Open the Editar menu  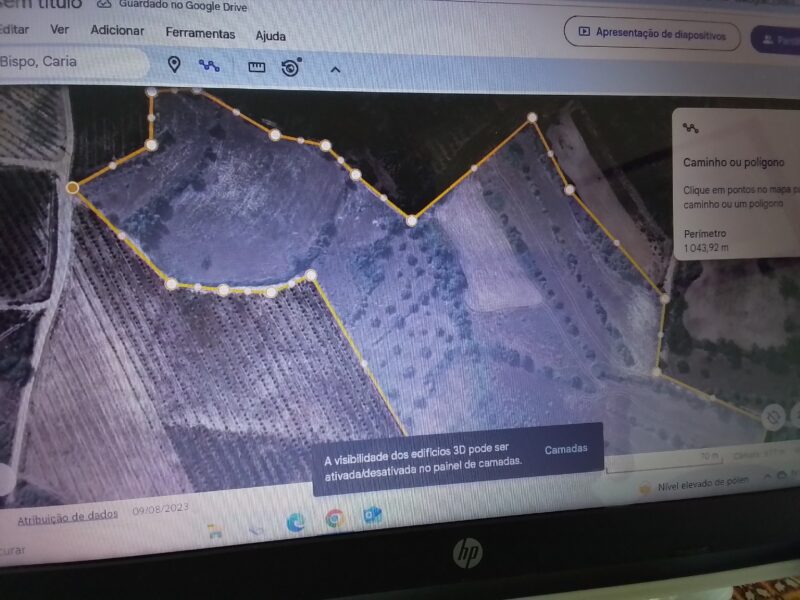pos(14,29)
